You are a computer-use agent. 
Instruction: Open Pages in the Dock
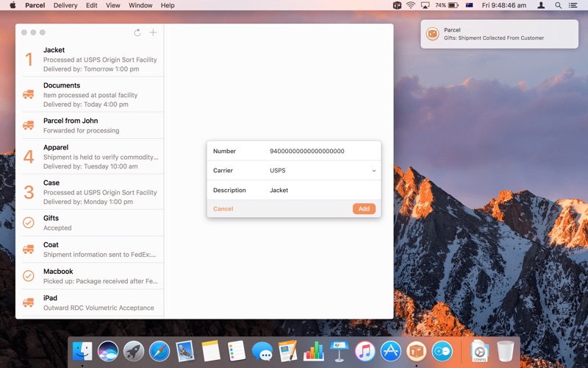(288, 351)
